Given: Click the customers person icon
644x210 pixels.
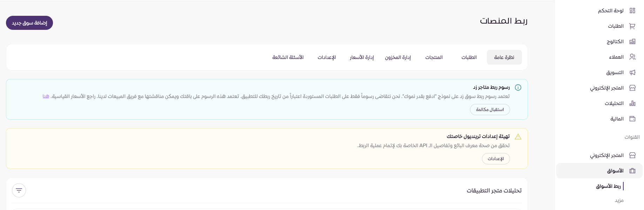Looking at the screenshot, I should pos(632,57).
